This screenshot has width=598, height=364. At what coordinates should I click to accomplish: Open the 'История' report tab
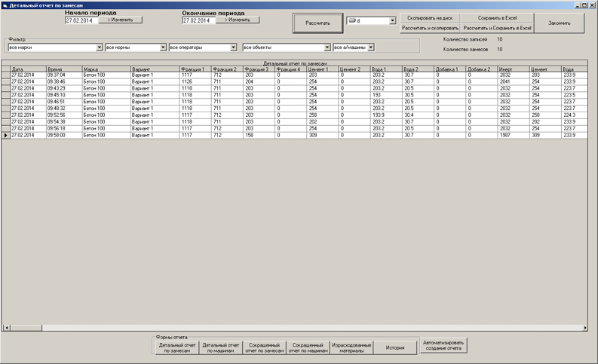click(x=396, y=347)
